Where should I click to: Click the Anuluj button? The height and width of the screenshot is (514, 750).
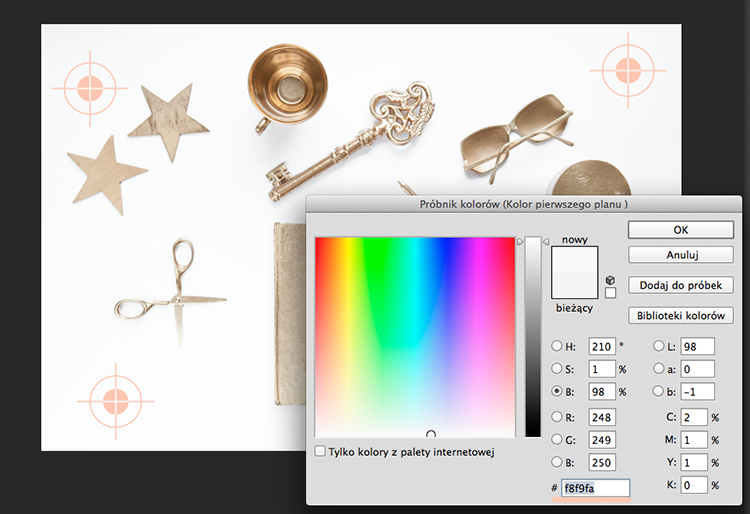pyautogui.click(x=681, y=255)
